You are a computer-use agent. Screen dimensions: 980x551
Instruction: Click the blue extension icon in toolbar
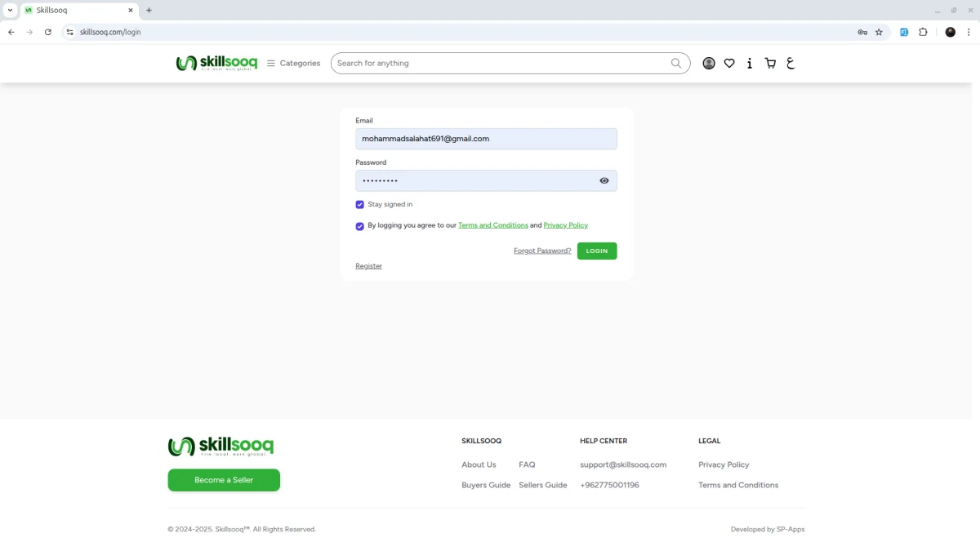904,32
